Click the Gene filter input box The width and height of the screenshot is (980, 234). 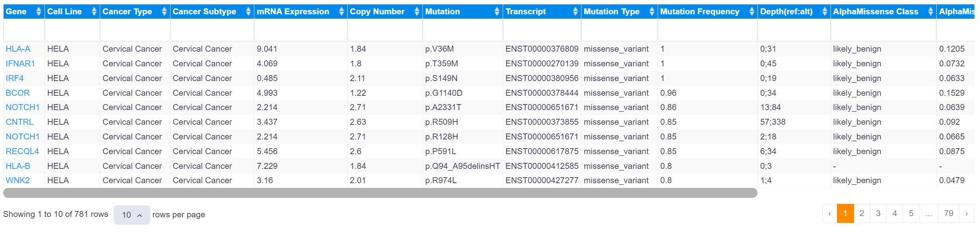coord(24,30)
